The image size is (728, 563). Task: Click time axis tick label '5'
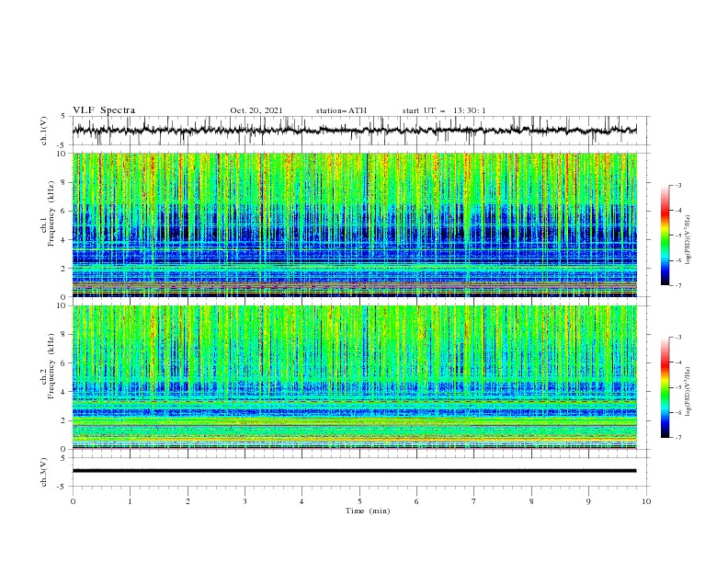tap(359, 501)
